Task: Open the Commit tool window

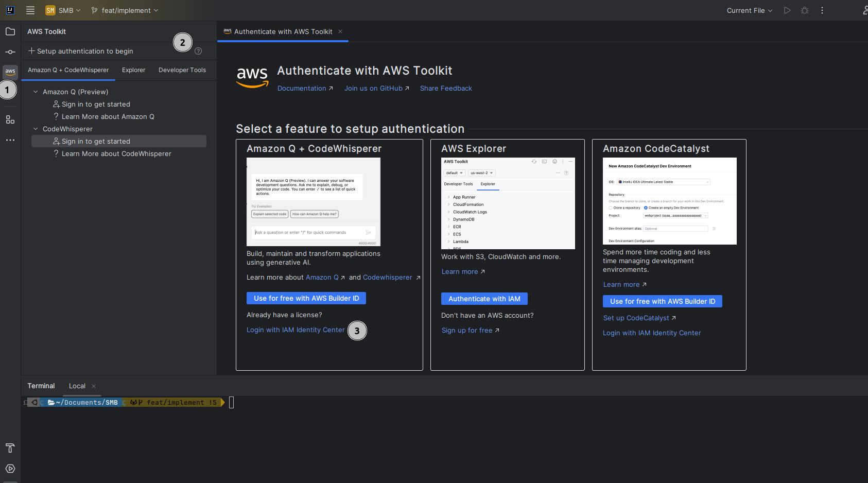Action: [x=10, y=51]
